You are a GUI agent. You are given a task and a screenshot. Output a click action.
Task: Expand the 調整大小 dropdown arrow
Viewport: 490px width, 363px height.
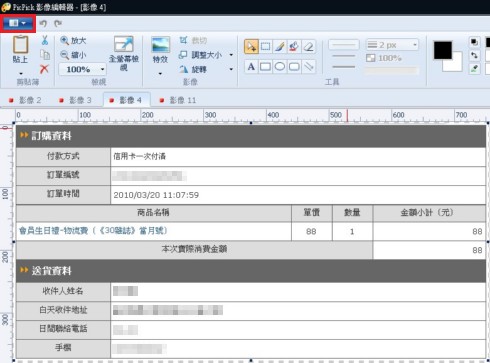coord(231,55)
